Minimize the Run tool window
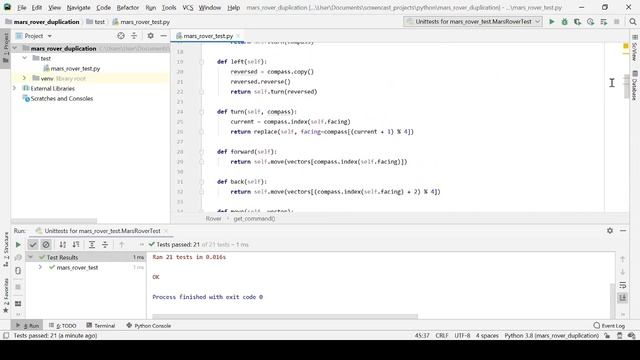 coord(623,231)
